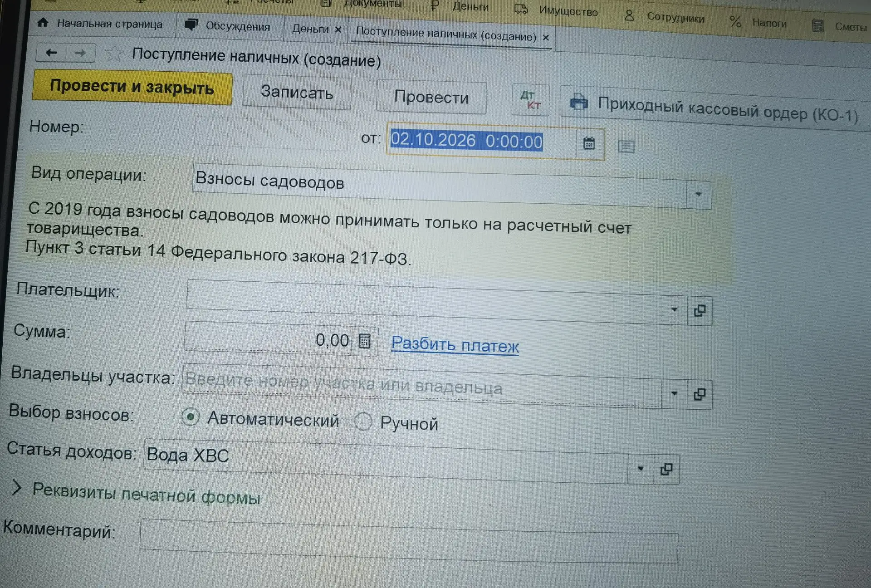The height and width of the screenshot is (588, 871).
Task: Click the Разбить платеж link
Action: click(x=455, y=345)
